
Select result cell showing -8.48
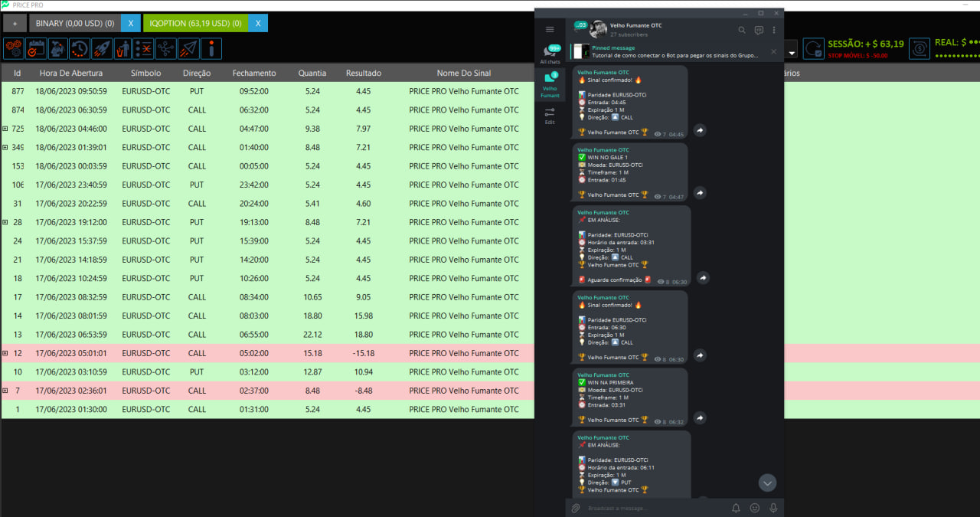pyautogui.click(x=364, y=391)
